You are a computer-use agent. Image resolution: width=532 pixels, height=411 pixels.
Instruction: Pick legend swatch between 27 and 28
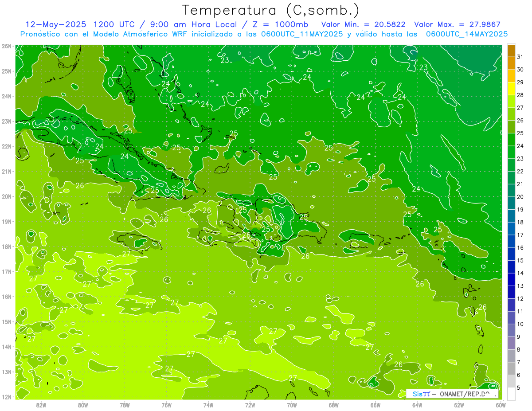[511, 101]
